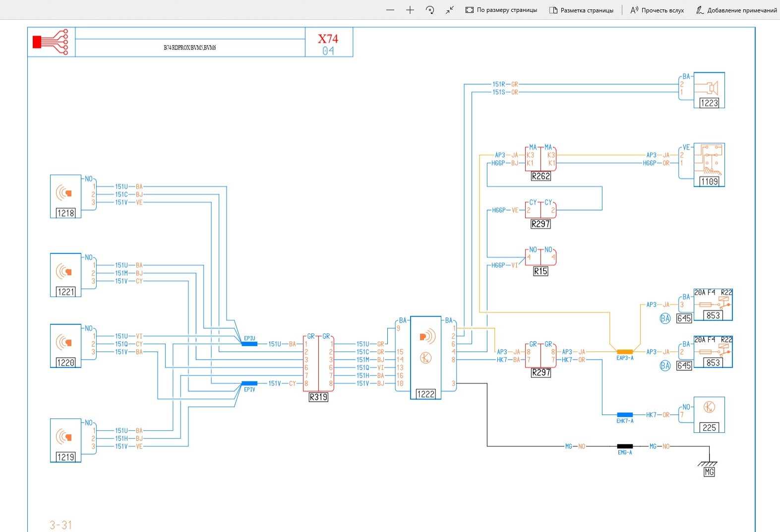The width and height of the screenshot is (780, 532).
Task: Click the ground symbol above MG
Action: 707,463
